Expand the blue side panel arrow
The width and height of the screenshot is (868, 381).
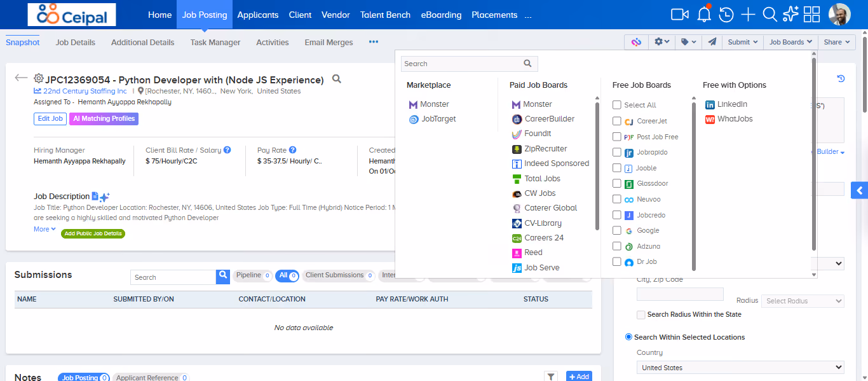click(859, 190)
